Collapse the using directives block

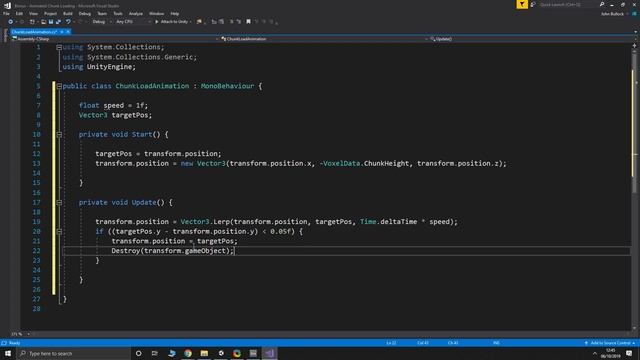(59, 47)
